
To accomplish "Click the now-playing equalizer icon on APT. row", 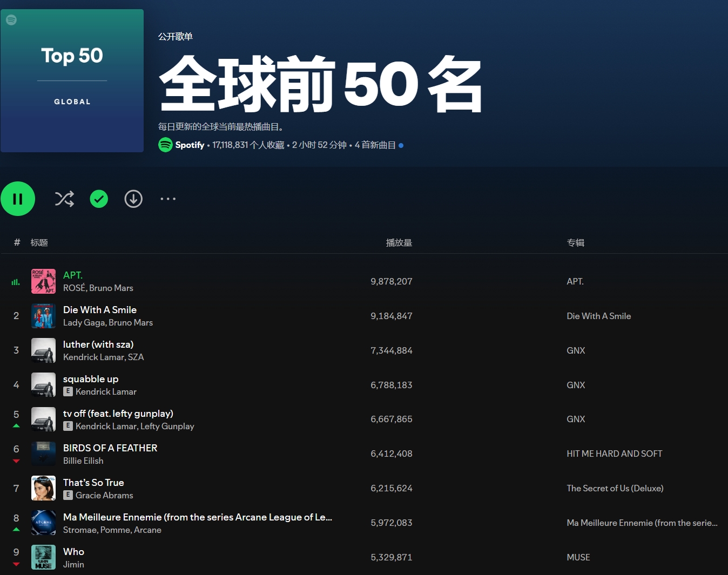I will click(16, 282).
